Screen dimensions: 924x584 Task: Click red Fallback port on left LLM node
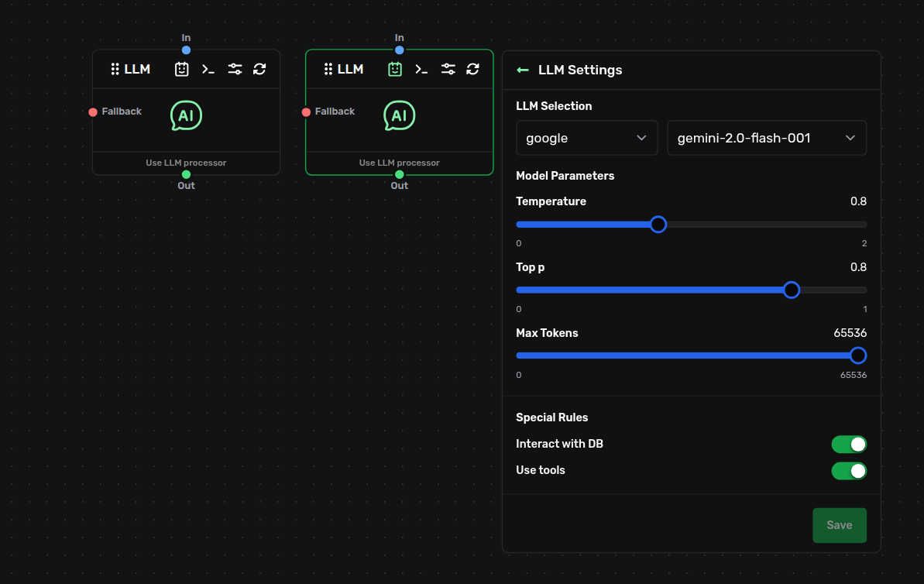tap(93, 112)
